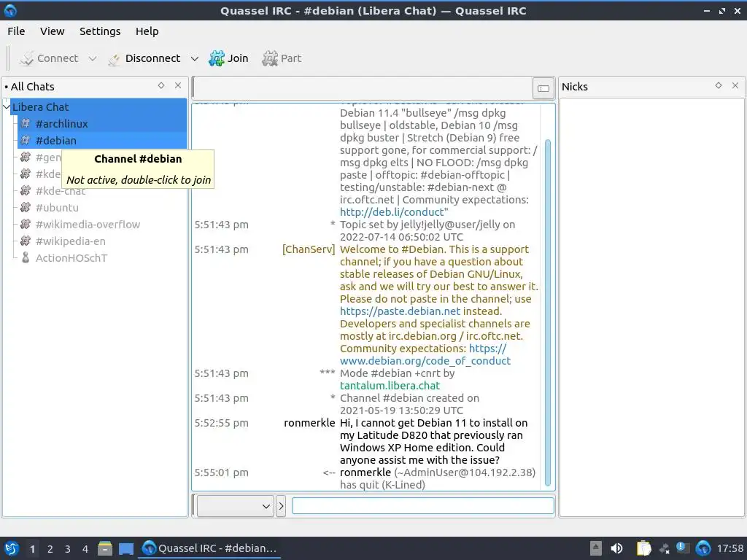
Task: Expand the Connect dropdown arrow
Action: (93, 58)
